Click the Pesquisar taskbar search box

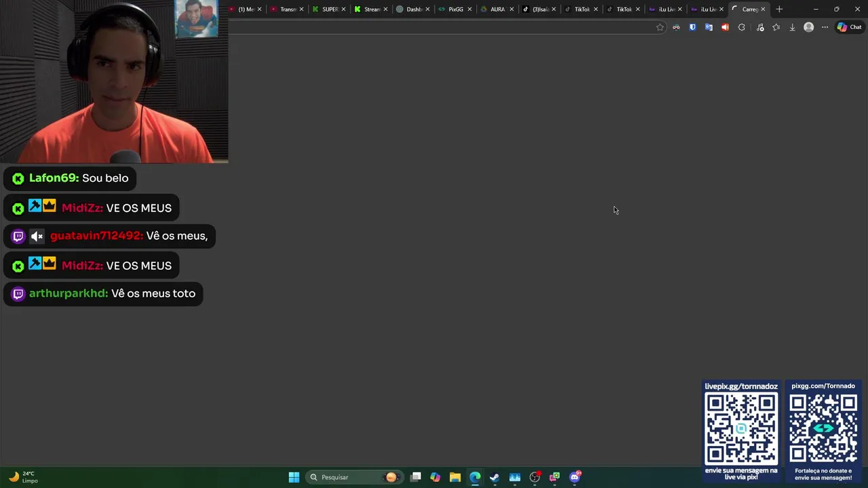click(x=354, y=477)
